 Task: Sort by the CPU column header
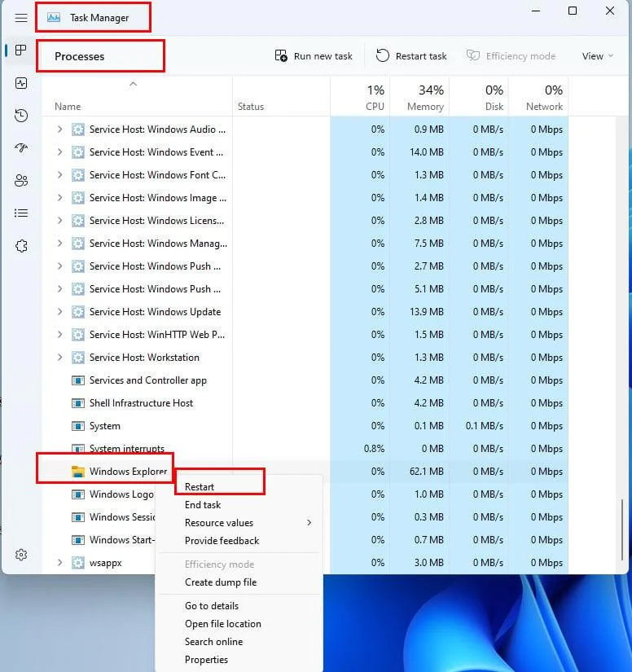click(x=360, y=96)
